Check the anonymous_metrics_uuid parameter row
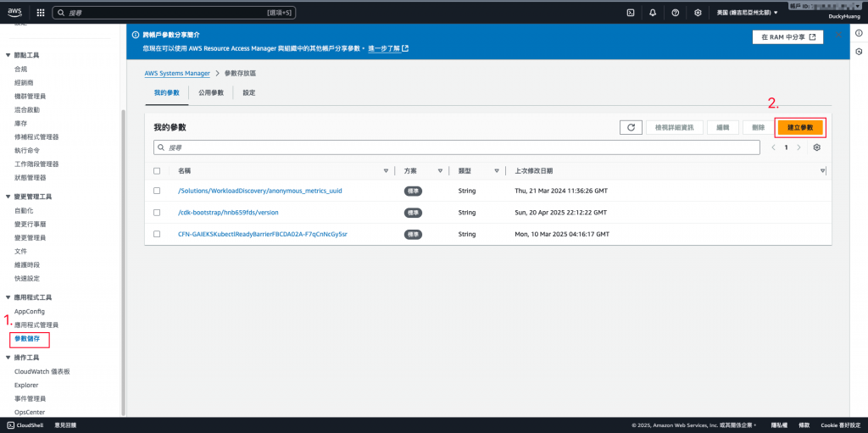The width and height of the screenshot is (868, 433). [157, 191]
